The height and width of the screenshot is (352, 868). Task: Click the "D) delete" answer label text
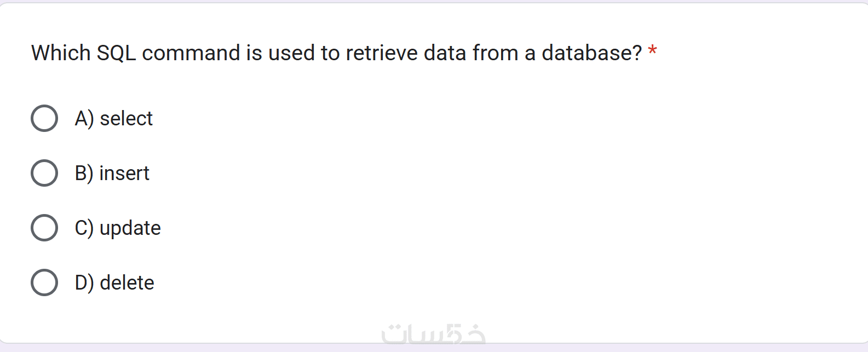pos(114,282)
